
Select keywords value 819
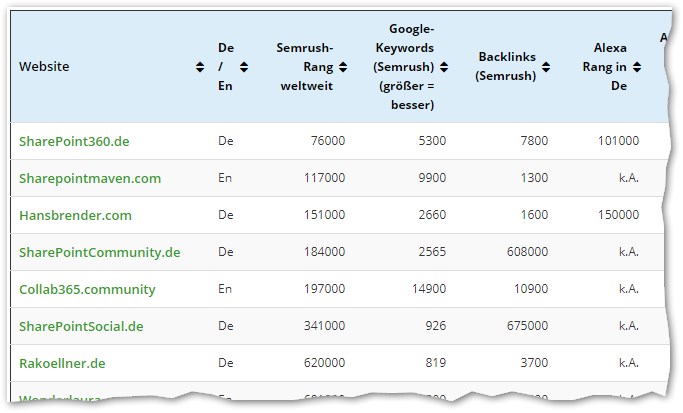click(x=436, y=363)
